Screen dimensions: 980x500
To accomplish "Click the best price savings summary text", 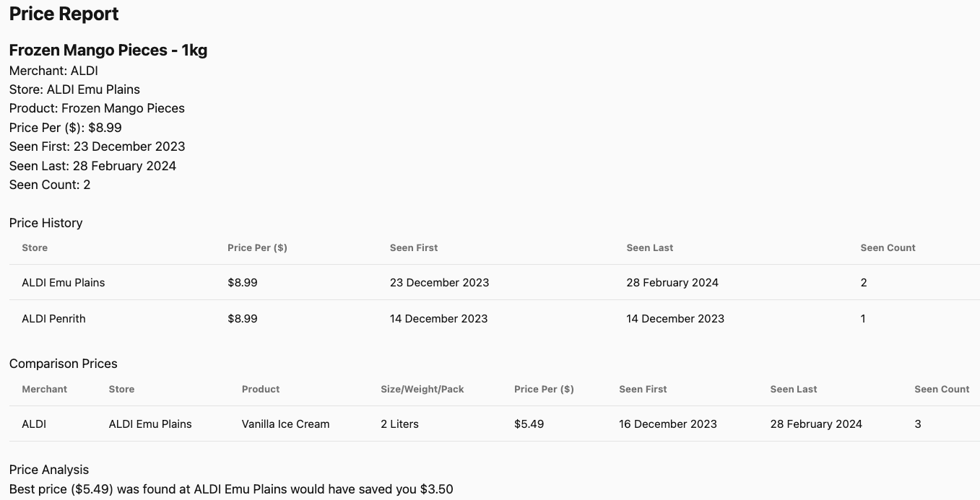I will [x=231, y=489].
